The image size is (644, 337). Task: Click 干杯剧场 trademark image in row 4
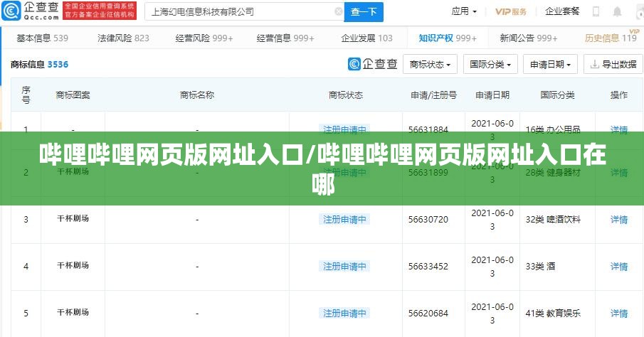(73, 266)
